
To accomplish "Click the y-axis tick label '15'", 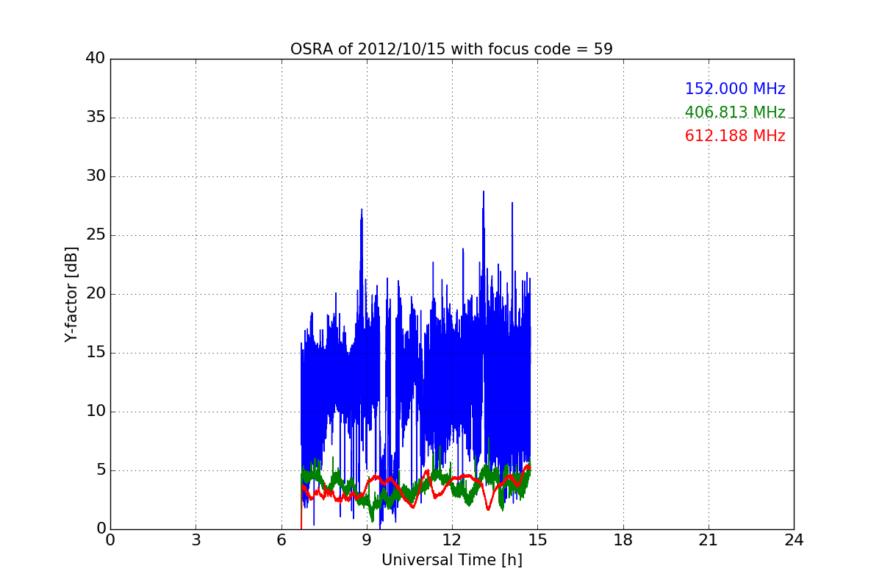I will 96,353.
